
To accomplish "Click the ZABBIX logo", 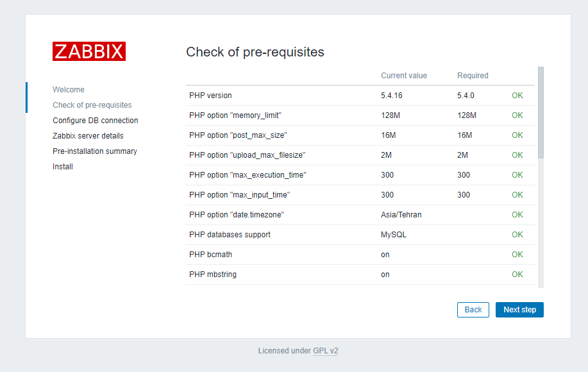I will (x=89, y=51).
